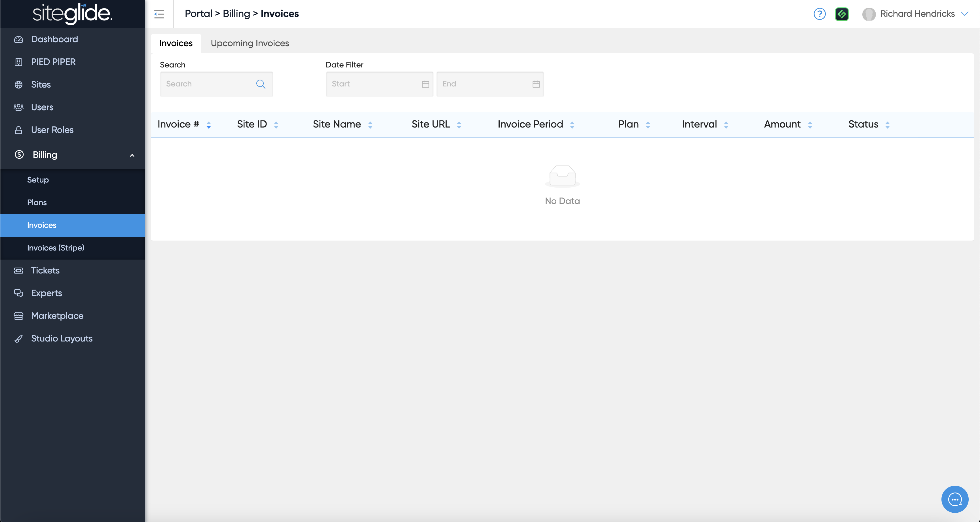
Task: Sort table by Invoice # column
Action: [208, 125]
